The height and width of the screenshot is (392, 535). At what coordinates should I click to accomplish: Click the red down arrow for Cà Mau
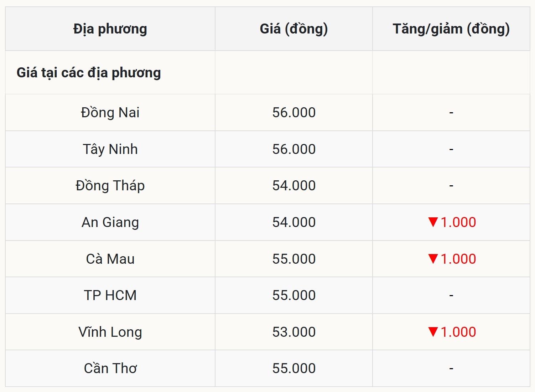point(433,259)
